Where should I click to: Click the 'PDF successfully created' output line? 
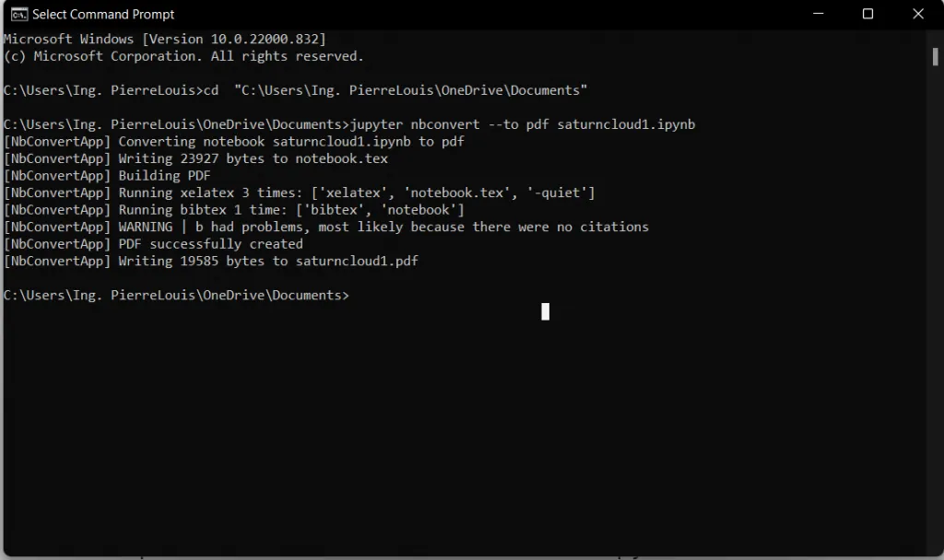[207, 243]
